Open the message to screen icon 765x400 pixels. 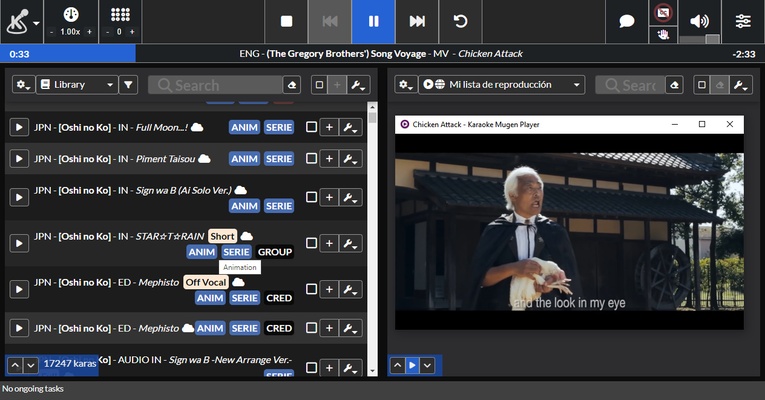click(627, 21)
